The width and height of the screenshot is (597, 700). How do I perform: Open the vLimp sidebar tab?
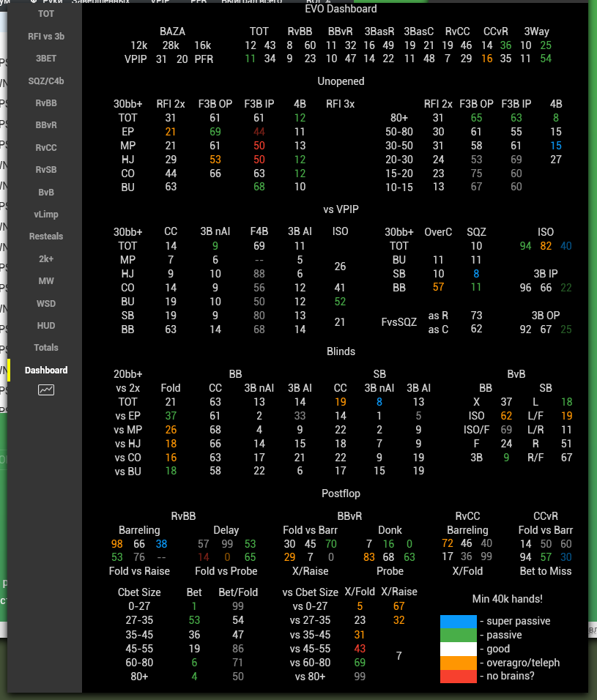(46, 215)
